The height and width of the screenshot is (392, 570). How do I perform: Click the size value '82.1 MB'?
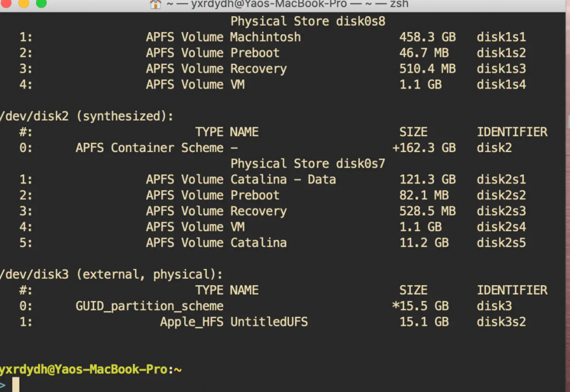[x=424, y=195]
